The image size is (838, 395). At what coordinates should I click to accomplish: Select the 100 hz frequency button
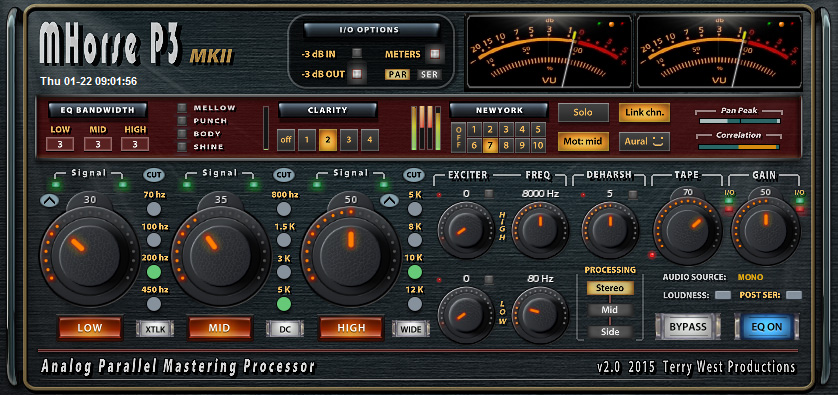[154, 240]
